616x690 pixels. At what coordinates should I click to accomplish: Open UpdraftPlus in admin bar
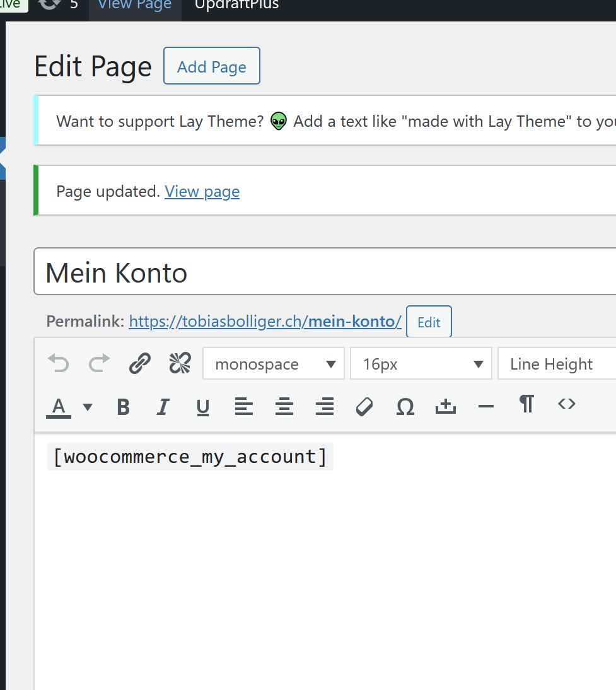pos(236,6)
